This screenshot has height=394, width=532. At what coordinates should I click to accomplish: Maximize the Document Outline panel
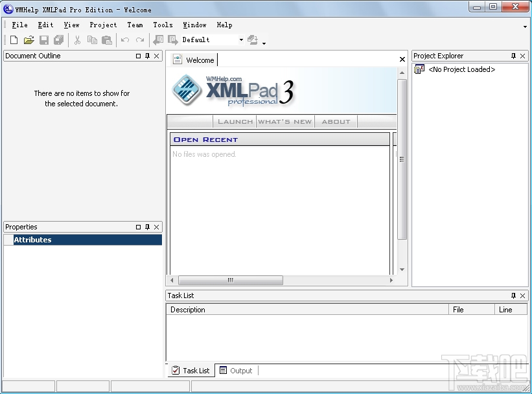[x=138, y=56]
